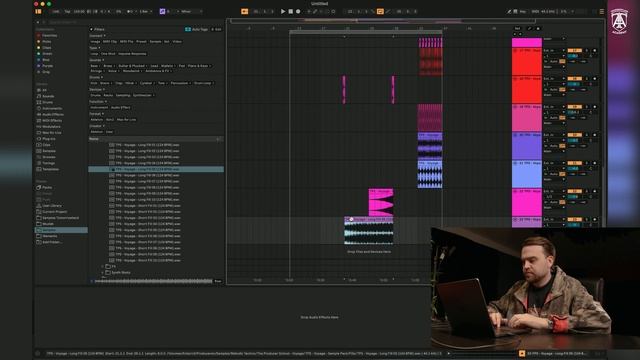
Task: Toggle the metronome
Action: point(130,11)
